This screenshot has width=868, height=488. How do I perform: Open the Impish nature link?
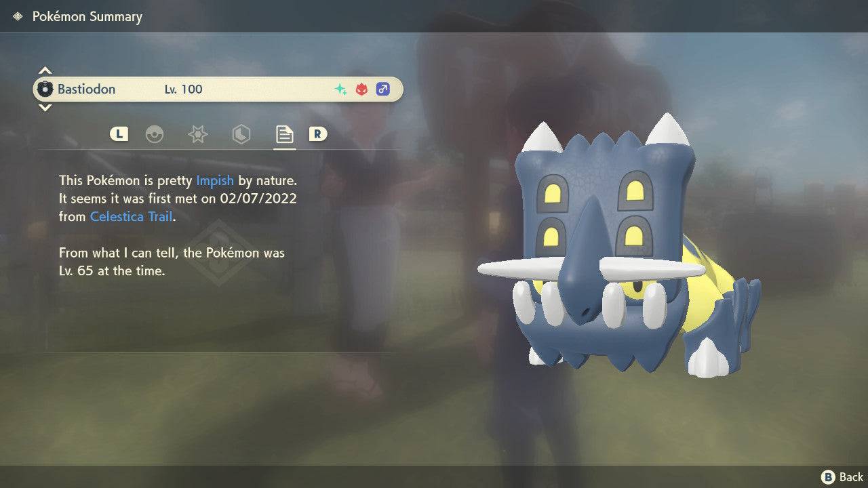[215, 180]
